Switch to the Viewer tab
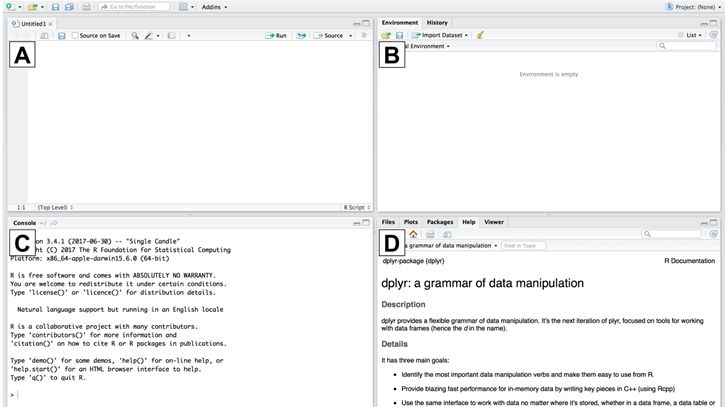 pos(494,222)
